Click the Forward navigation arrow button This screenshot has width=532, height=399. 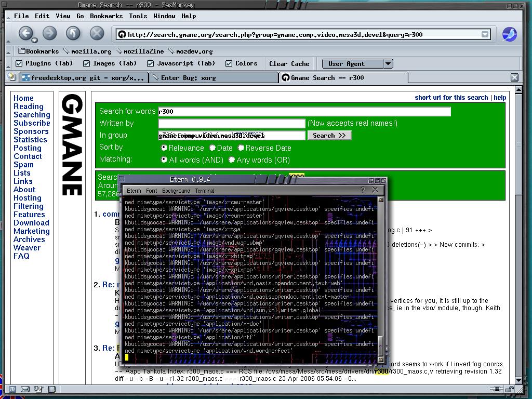[x=49, y=34]
